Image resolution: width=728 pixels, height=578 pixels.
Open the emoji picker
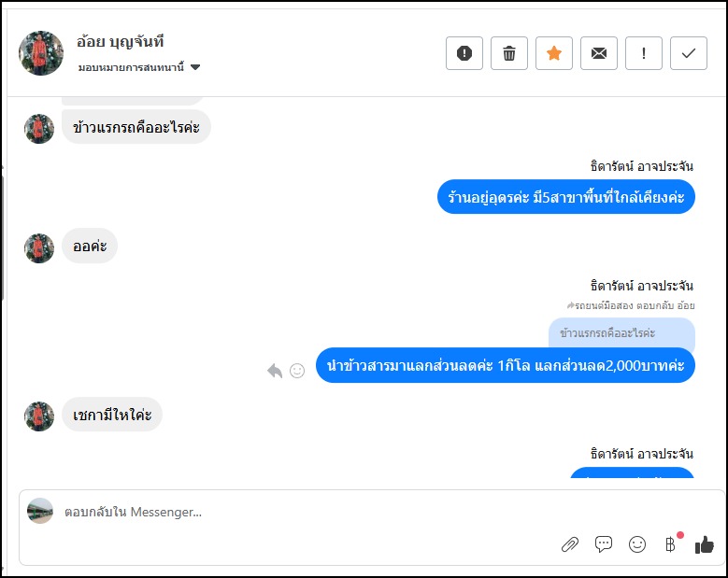tap(637, 544)
